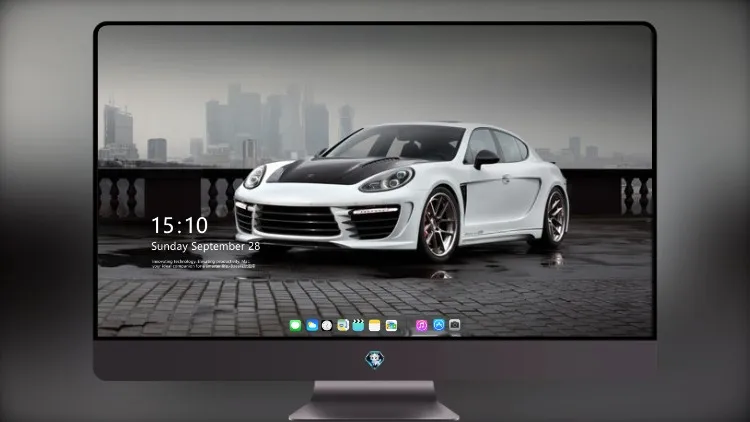Click the Sunday September 28 date text

click(206, 246)
